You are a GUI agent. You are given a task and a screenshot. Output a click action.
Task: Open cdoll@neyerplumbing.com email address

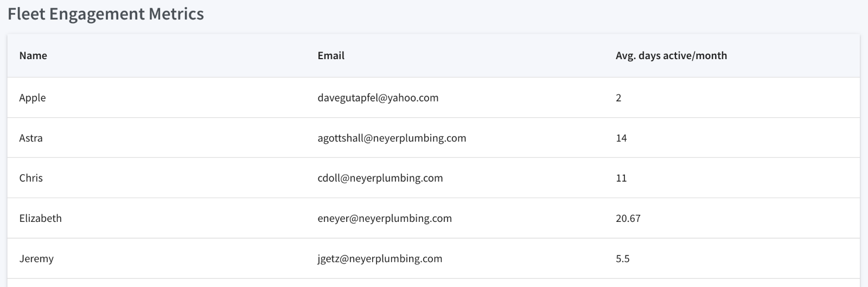coord(380,178)
